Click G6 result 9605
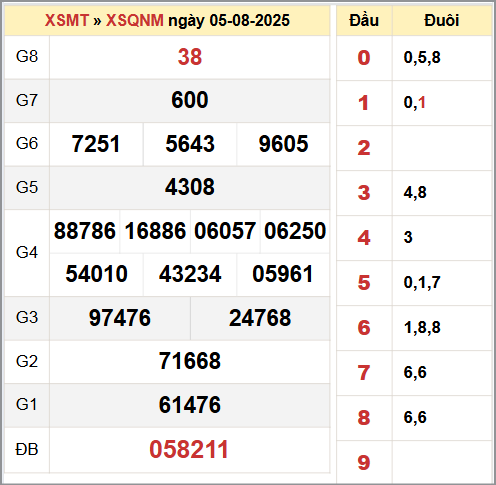 pos(283,144)
